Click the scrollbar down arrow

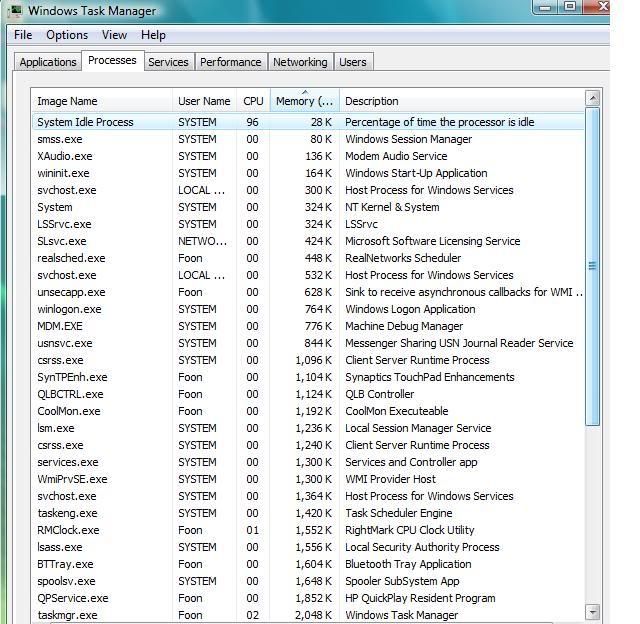click(x=592, y=612)
